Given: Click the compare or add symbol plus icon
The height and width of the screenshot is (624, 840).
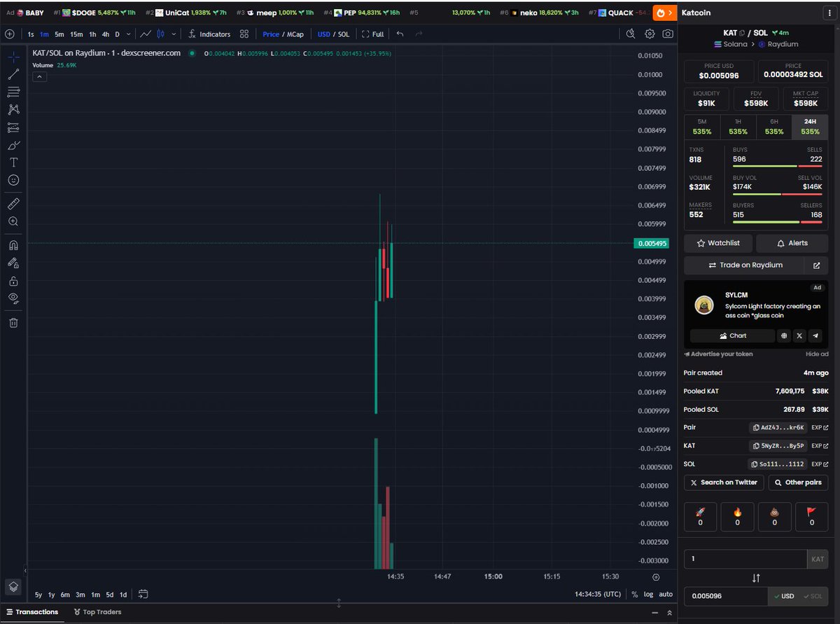Looking at the screenshot, I should [x=9, y=34].
